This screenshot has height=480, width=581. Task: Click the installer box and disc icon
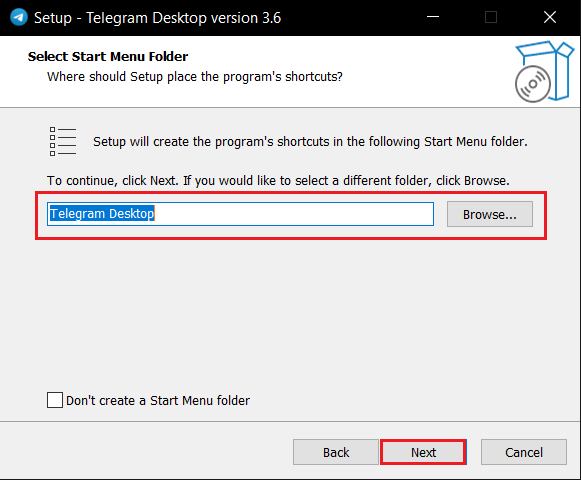[x=544, y=72]
